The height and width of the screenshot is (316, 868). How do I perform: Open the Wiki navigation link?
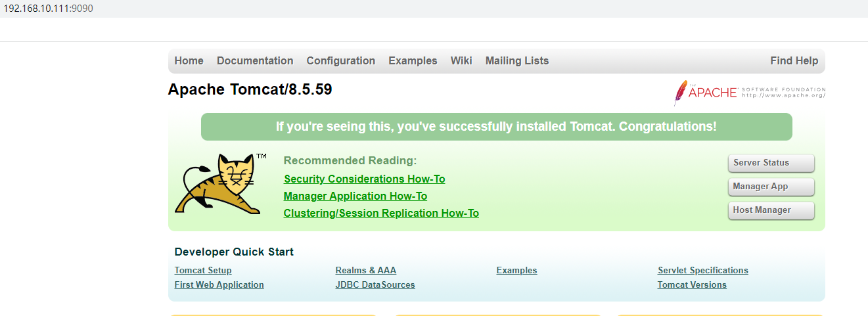click(461, 60)
